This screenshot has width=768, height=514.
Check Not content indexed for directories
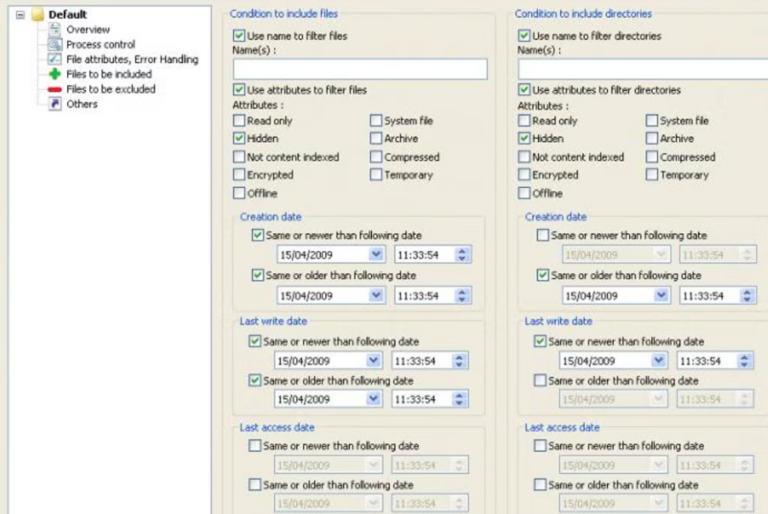pyautogui.click(x=524, y=157)
